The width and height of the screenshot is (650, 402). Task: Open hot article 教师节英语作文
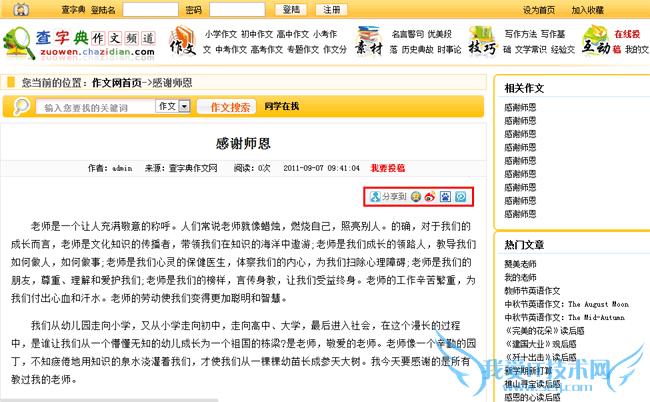532,291
